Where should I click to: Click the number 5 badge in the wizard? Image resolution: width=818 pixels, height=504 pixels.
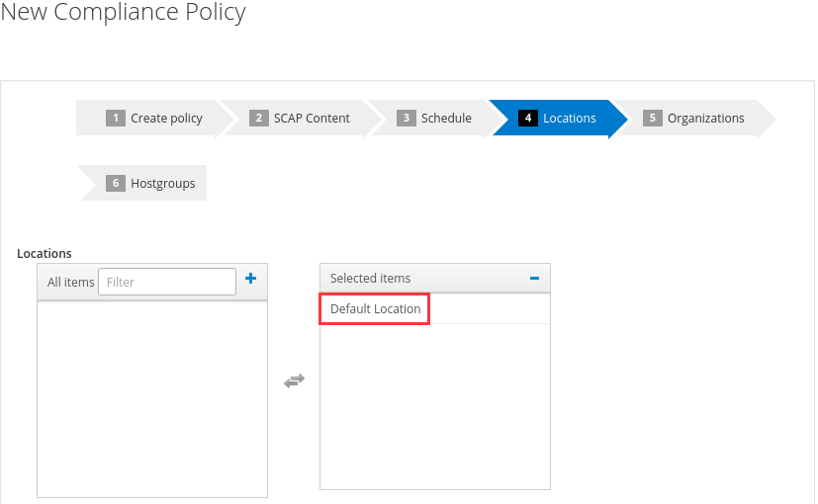[652, 118]
